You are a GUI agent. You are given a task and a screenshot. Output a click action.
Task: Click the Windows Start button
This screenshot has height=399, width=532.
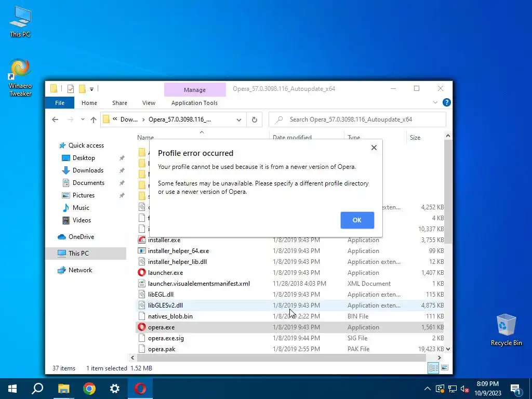[12, 389]
